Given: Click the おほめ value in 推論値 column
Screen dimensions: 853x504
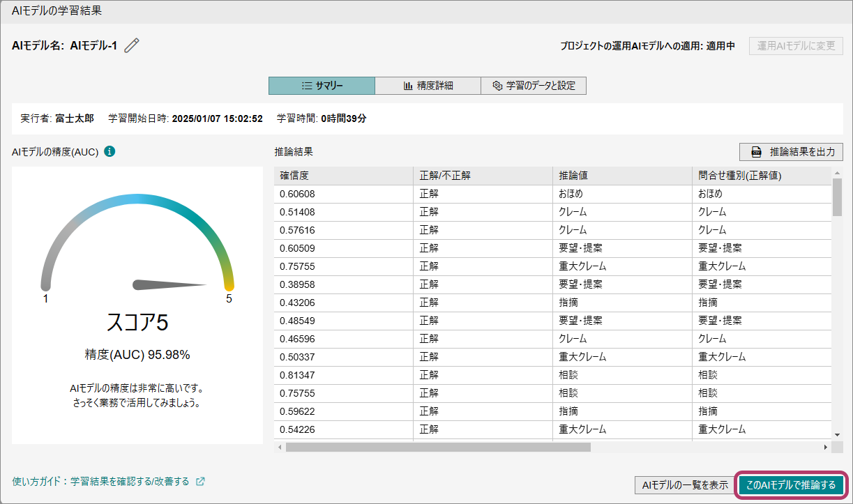Looking at the screenshot, I should pyautogui.click(x=622, y=194).
